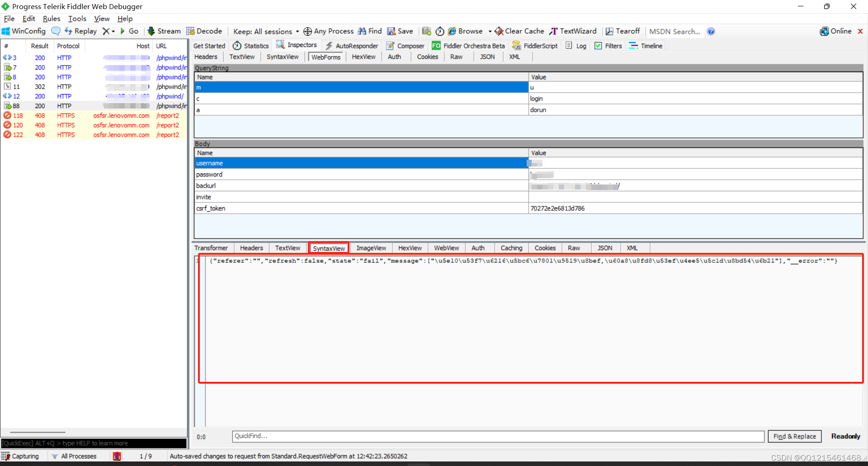Image resolution: width=868 pixels, height=466 pixels.
Task: Expand the Browse dropdown arrow
Action: click(490, 31)
